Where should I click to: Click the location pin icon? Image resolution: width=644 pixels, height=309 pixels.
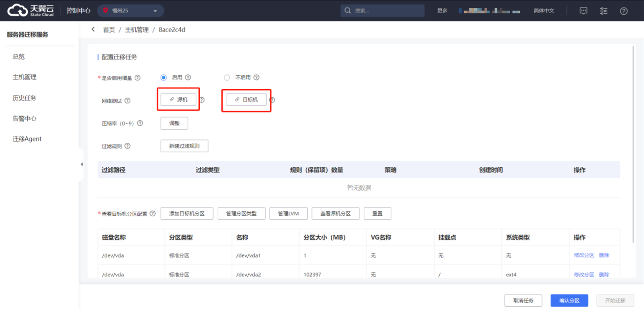(x=106, y=10)
